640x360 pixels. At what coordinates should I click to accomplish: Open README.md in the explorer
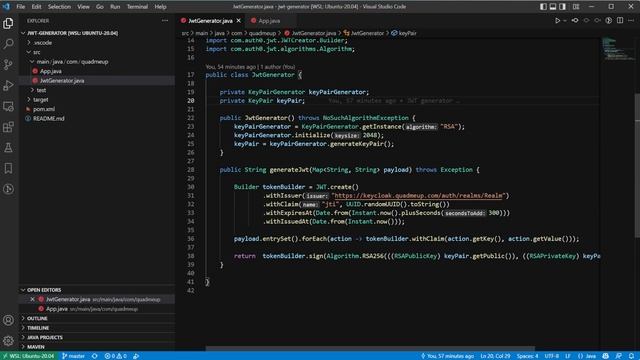click(x=97, y=118)
